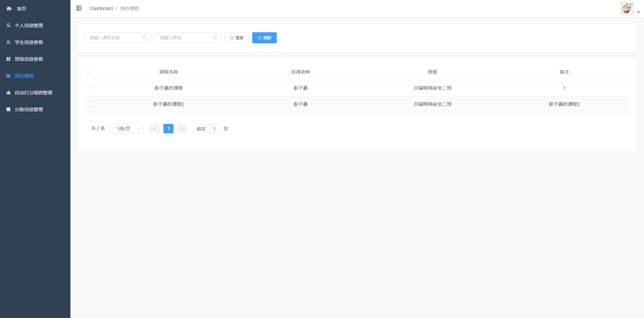The image size is (644, 318).
Task: Click the bar chart icon for 自动打分规则管理
Action: [x=8, y=93]
